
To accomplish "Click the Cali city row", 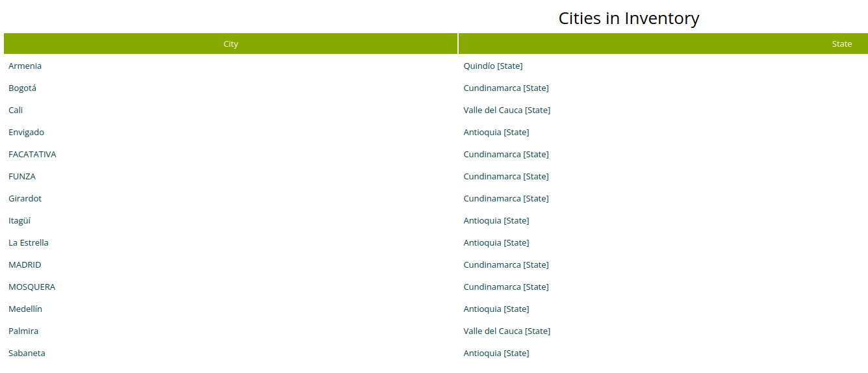I will pos(16,110).
